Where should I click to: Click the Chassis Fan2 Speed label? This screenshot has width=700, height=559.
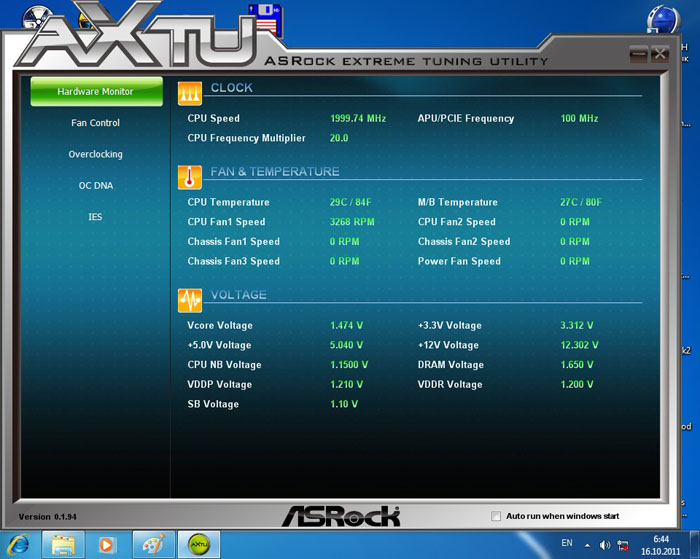[464, 242]
